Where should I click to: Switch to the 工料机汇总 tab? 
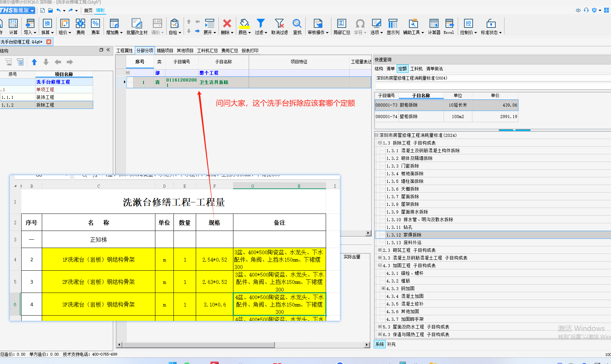pyautogui.click(x=208, y=51)
